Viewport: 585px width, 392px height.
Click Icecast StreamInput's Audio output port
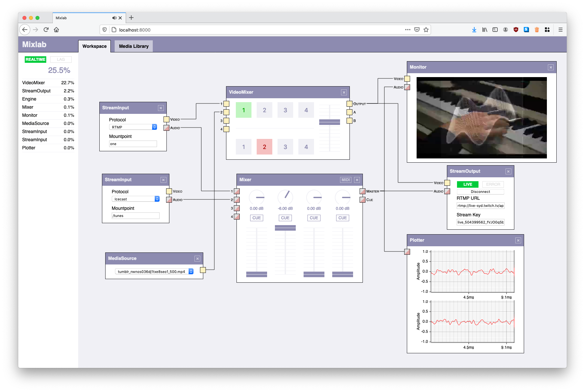pos(169,200)
